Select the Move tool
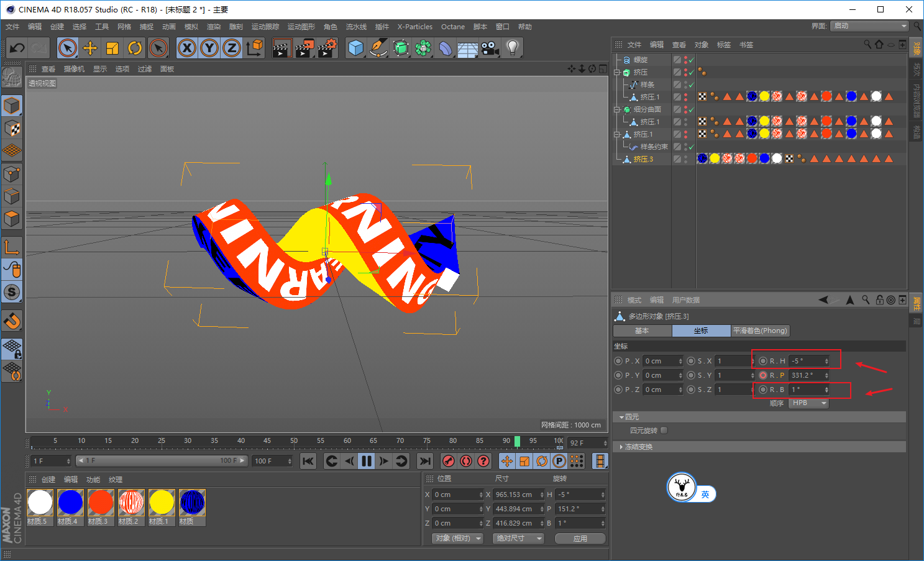924x561 pixels. pos(90,48)
